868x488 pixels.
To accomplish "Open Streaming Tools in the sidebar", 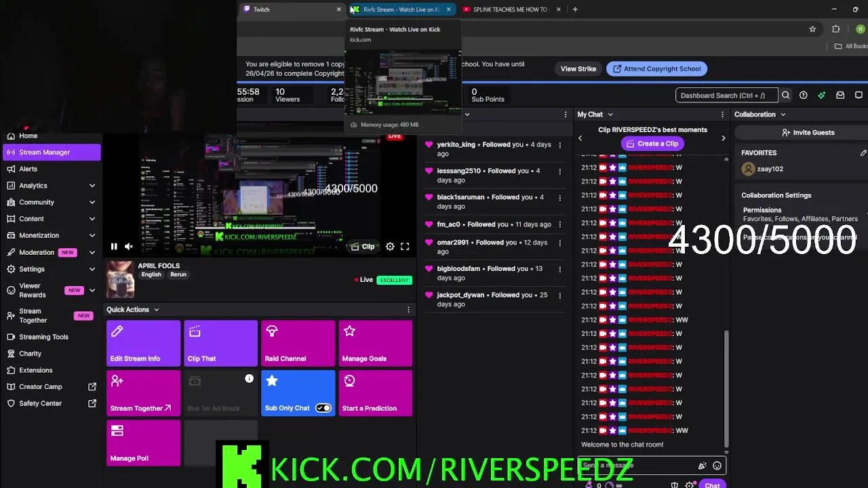I will 51,337.
